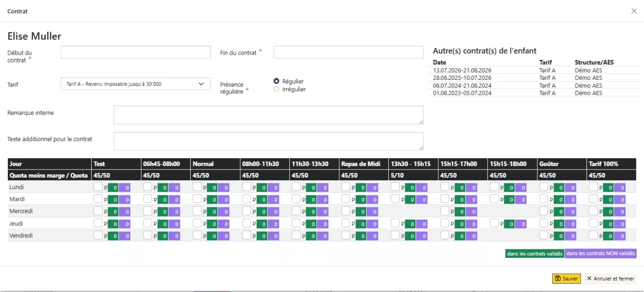This screenshot has height=292, width=644.
Task: Click the 06h45-08h00 column header
Action: coord(161,164)
